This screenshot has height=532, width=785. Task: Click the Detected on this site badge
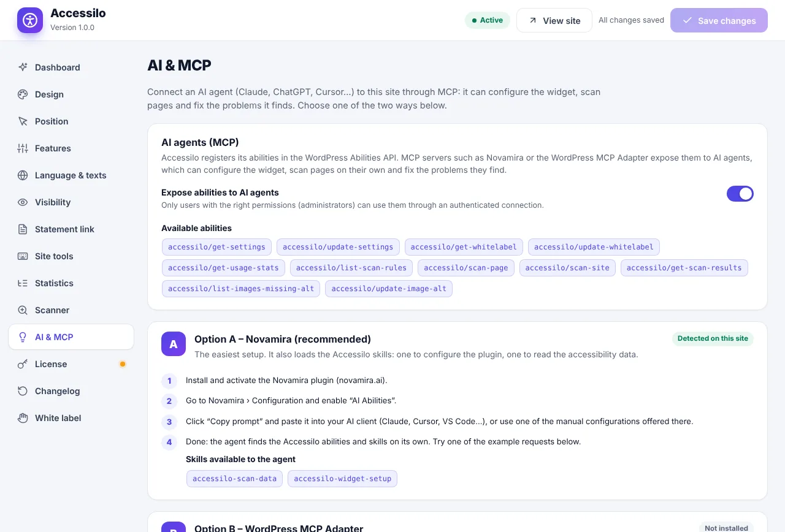coord(713,338)
